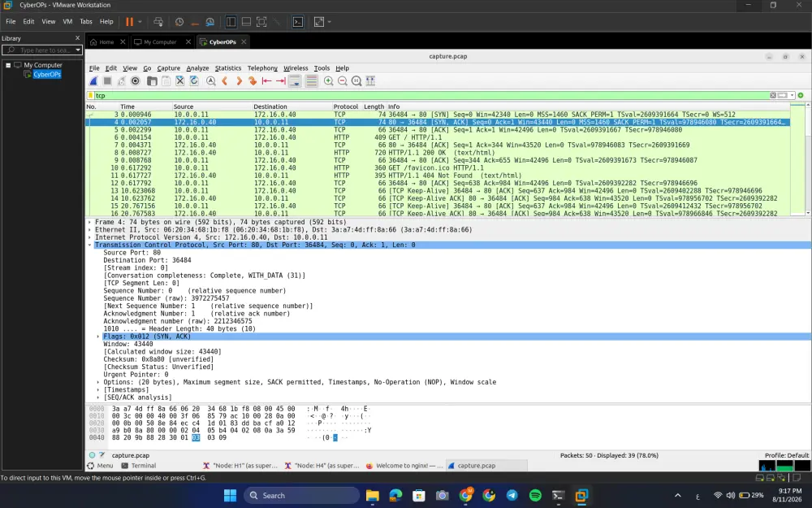
Task: Open VMware power options dropdown arrow
Action: click(x=140, y=22)
